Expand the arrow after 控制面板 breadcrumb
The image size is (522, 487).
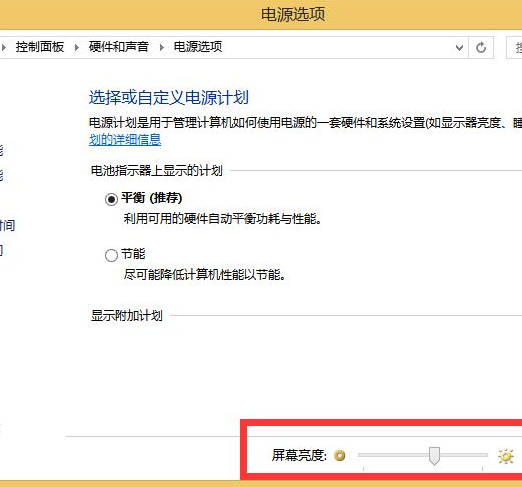77,47
